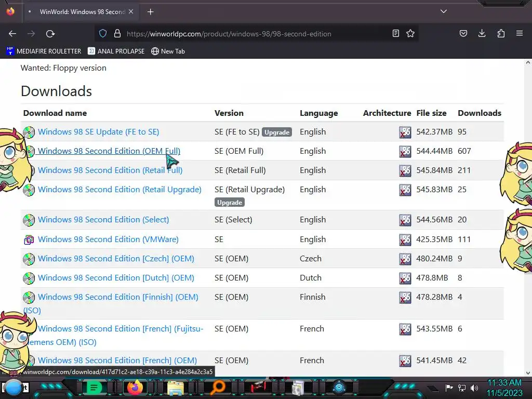This screenshot has height=399, width=532.
Task: Open Windows 98 Second Edition [Czech] (OEM) link
Action: pyautogui.click(x=116, y=259)
